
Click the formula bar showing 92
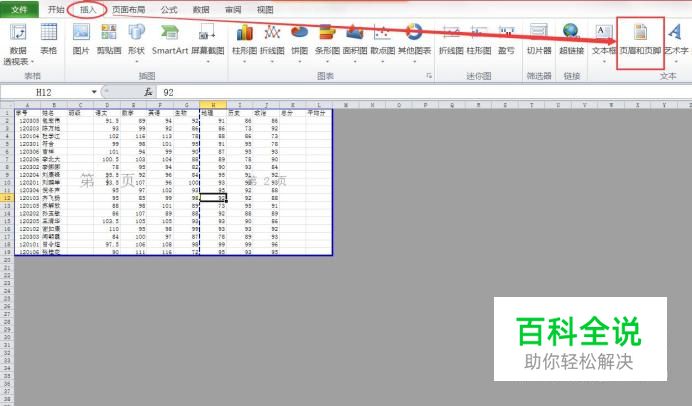coord(424,92)
